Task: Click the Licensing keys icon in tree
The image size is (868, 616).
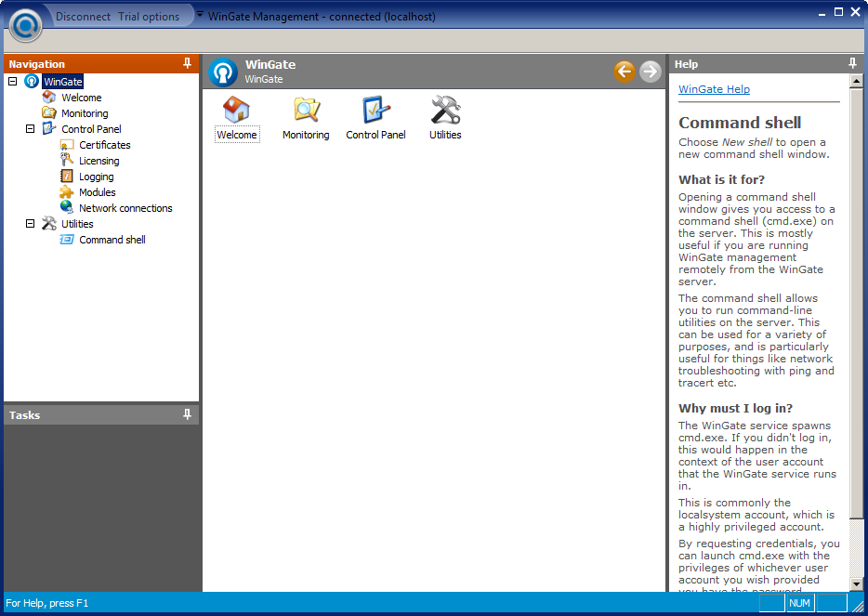Action: tap(67, 160)
